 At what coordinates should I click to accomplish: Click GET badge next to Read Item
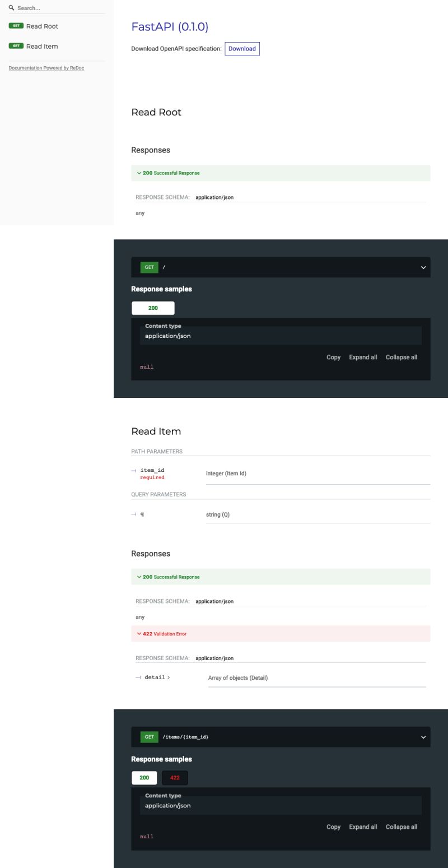[16, 46]
